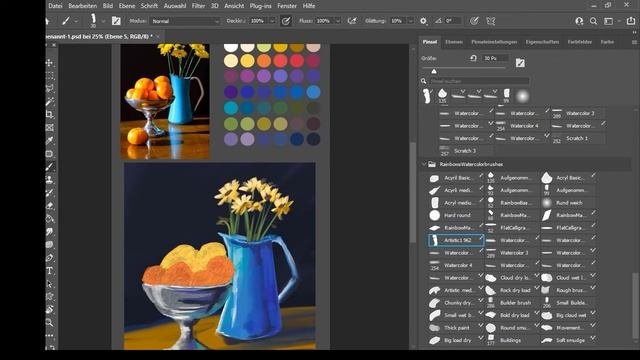Image resolution: width=640 pixels, height=360 pixels.
Task: Open the Filter menu
Action: click(198, 6)
